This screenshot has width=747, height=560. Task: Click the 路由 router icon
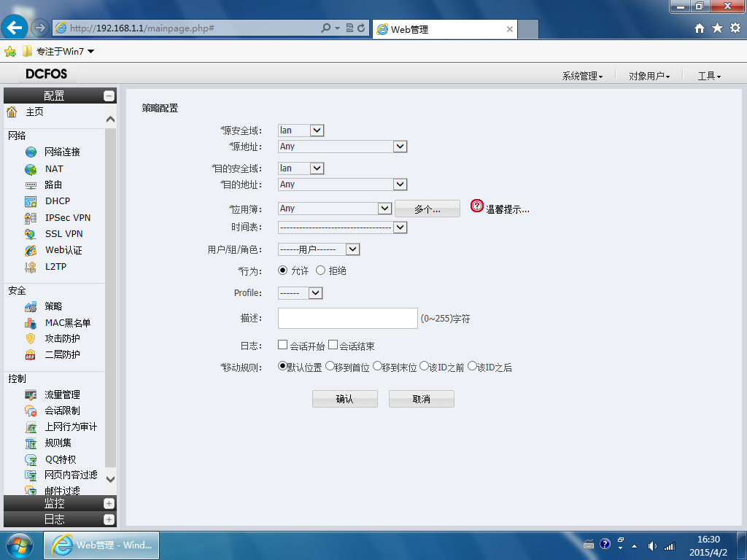[x=31, y=184]
